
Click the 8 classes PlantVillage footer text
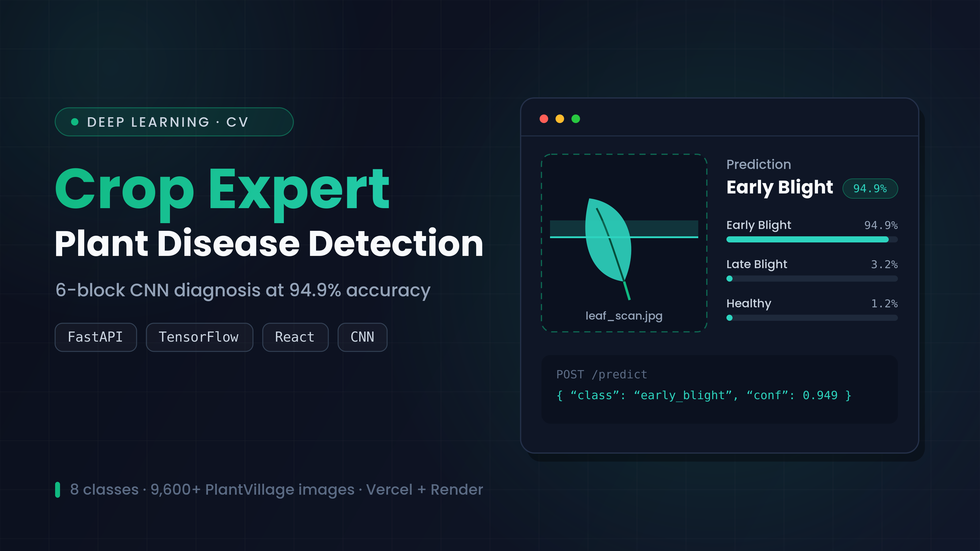277,490
